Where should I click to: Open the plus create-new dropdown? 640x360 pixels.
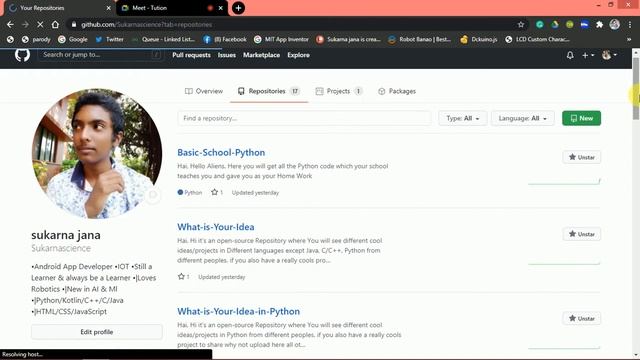coord(588,55)
